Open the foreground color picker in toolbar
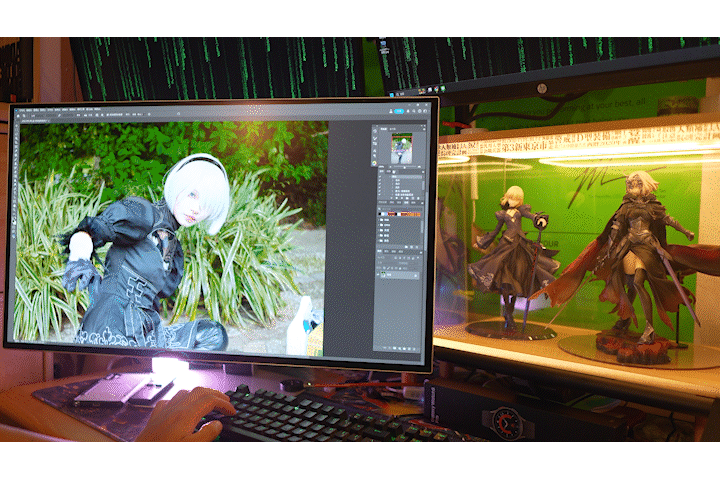 click(x=15, y=221)
